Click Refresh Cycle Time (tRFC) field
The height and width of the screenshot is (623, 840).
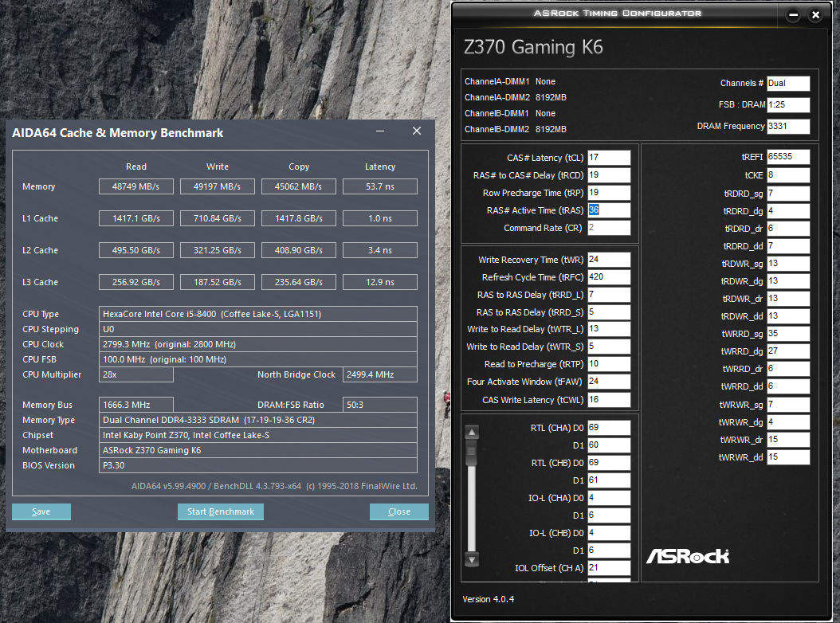[x=609, y=277]
